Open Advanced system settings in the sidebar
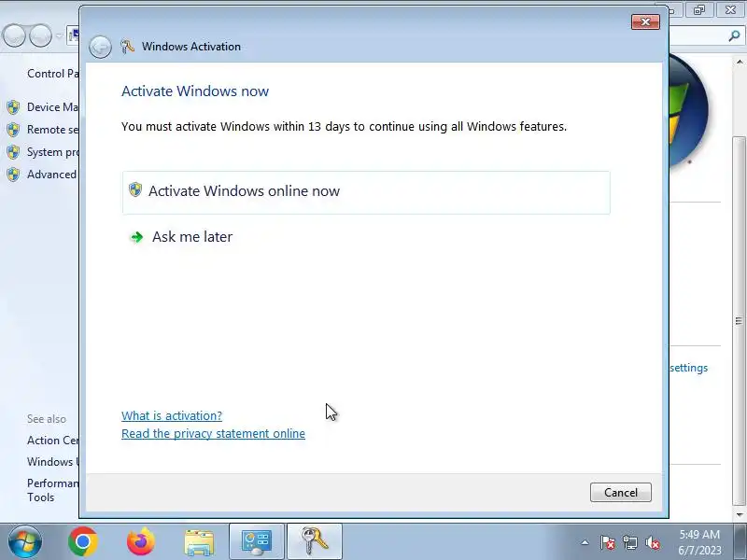Image resolution: width=747 pixels, height=560 pixels. coord(51,175)
